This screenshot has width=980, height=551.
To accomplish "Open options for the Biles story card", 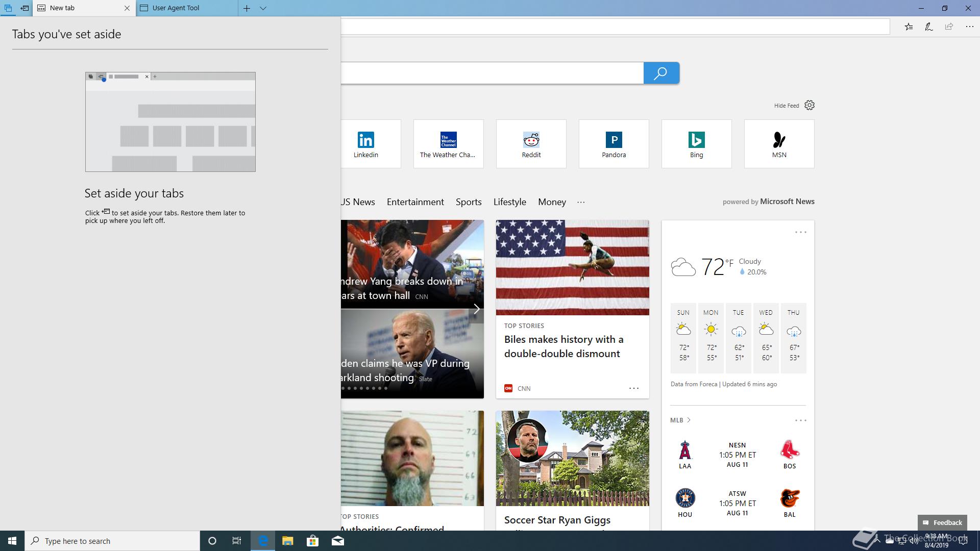I will coord(634,388).
